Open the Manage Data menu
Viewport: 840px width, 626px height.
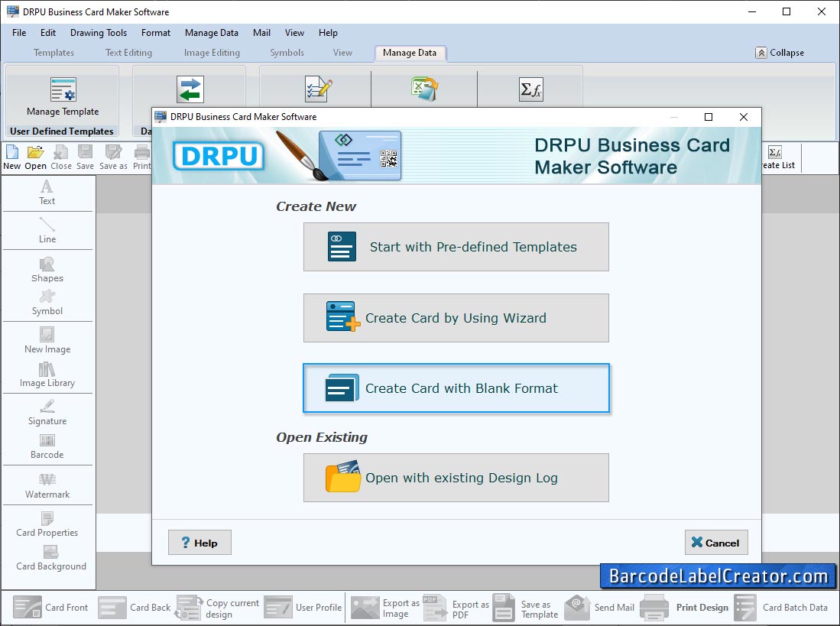(x=212, y=33)
